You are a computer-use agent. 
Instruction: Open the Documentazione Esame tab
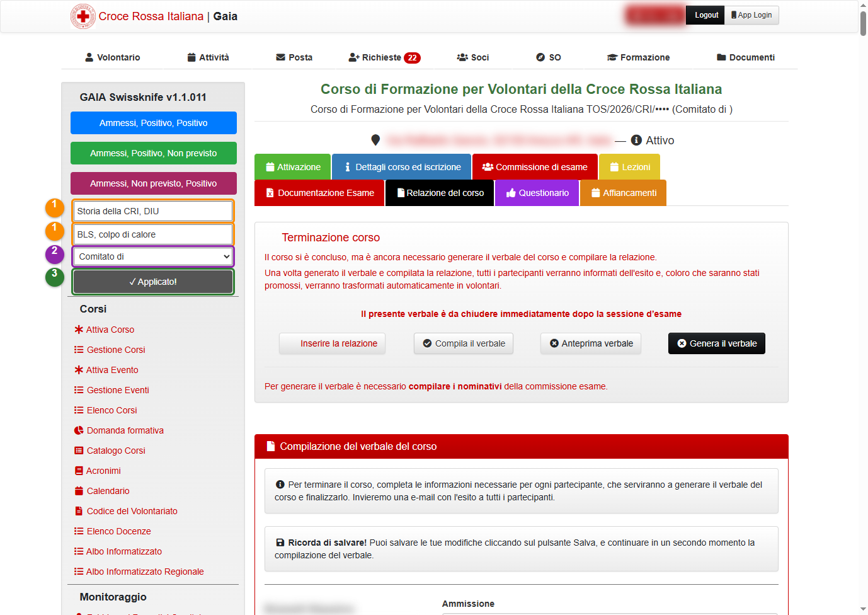coord(319,193)
